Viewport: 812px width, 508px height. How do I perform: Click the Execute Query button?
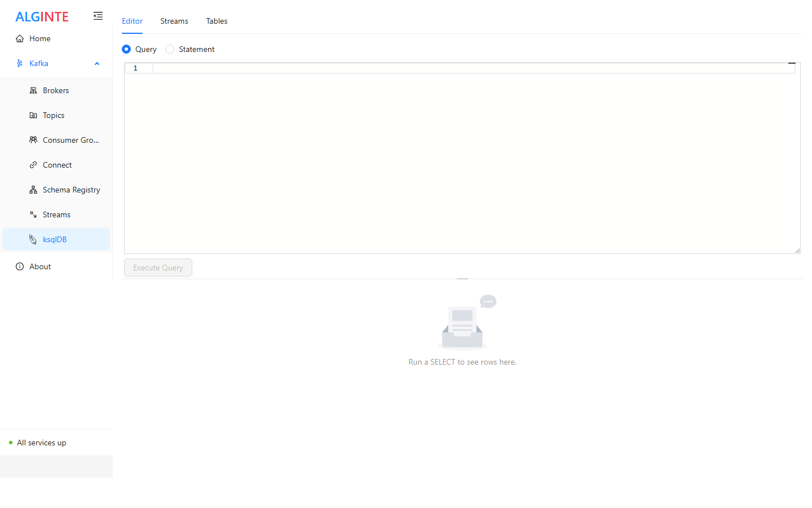click(x=158, y=268)
